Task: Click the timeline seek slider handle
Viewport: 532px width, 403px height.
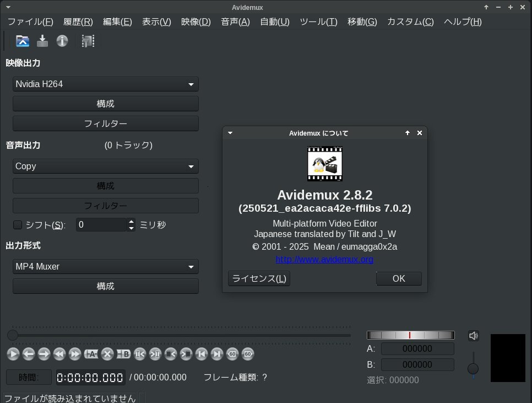Action: click(13, 335)
